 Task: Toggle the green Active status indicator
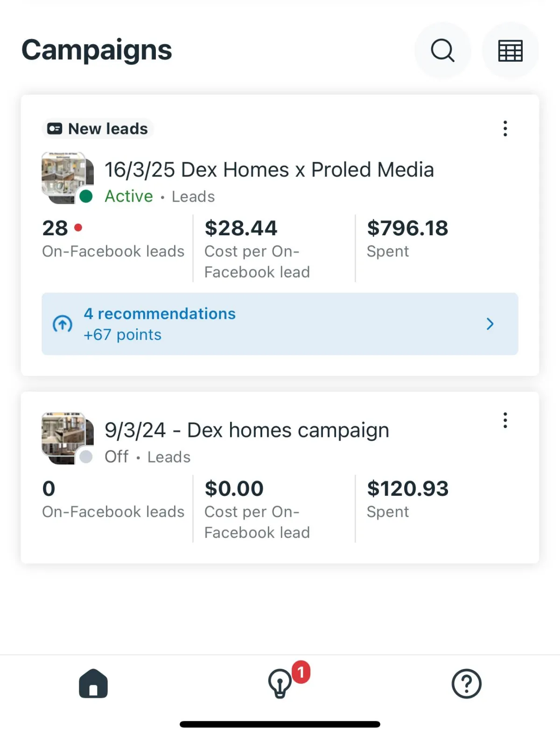tap(86, 196)
